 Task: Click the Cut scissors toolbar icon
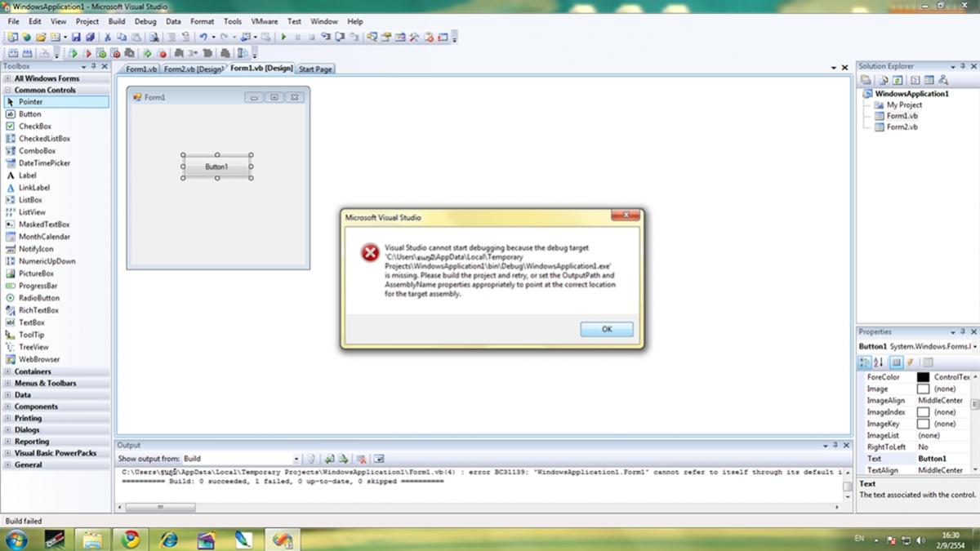click(108, 37)
